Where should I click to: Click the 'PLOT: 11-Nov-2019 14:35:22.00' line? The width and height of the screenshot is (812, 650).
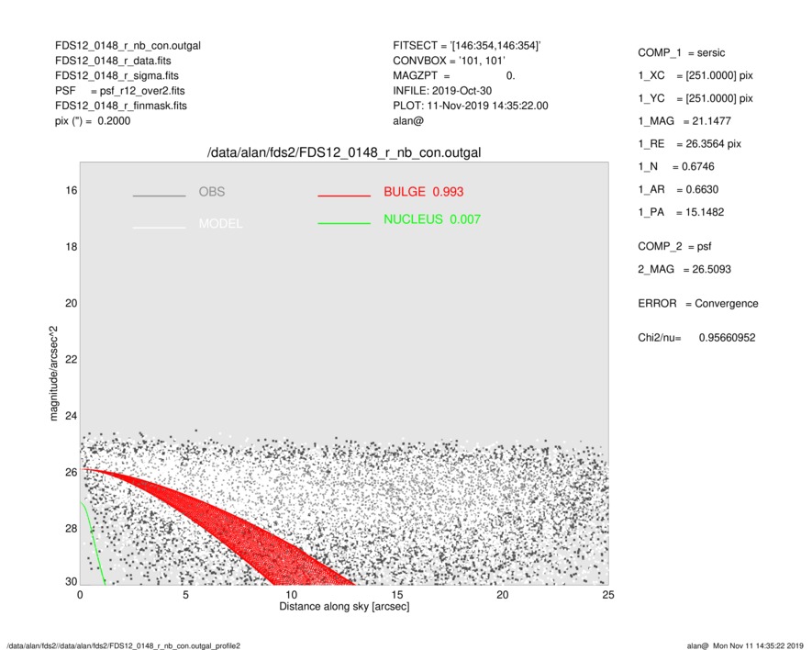(470, 106)
